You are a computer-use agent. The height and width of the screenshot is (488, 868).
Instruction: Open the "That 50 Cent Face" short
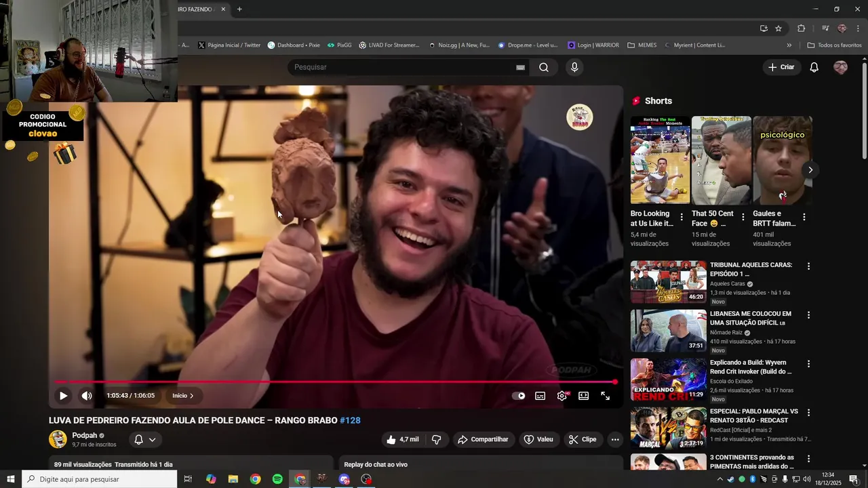coord(721,160)
